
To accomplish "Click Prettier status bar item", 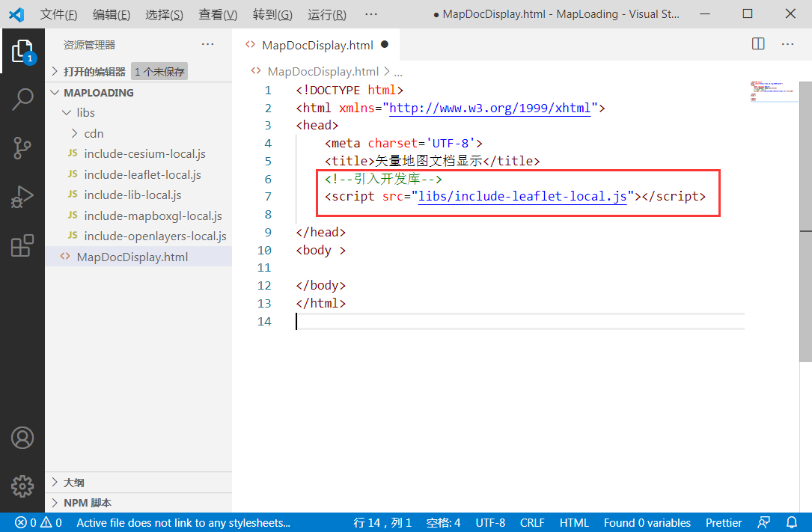I will pos(724,523).
